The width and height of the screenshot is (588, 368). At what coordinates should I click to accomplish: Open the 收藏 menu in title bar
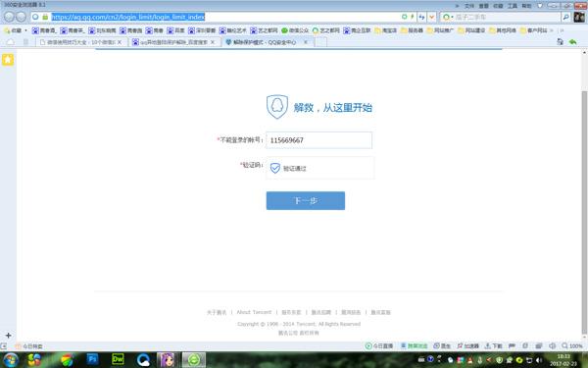[498, 6]
